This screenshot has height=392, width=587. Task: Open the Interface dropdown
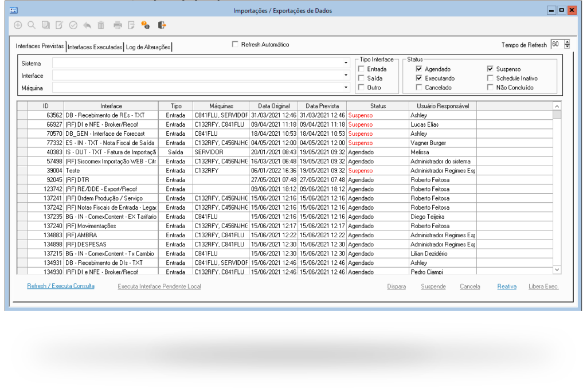[x=346, y=75]
